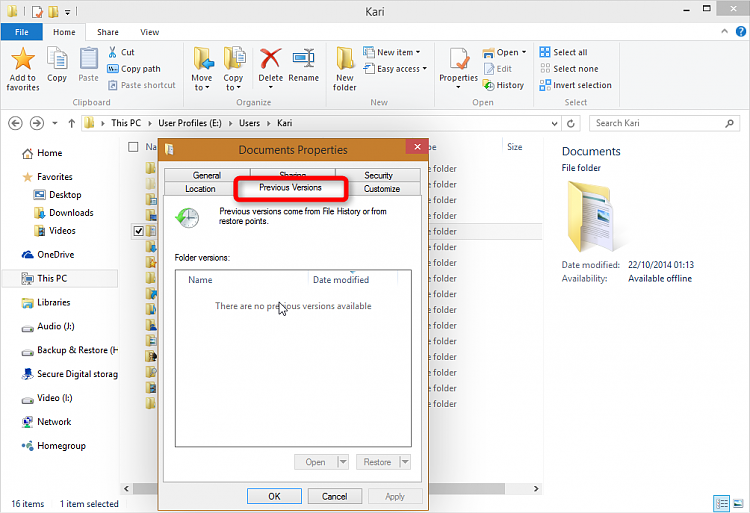Select Network in navigation pane

54,422
